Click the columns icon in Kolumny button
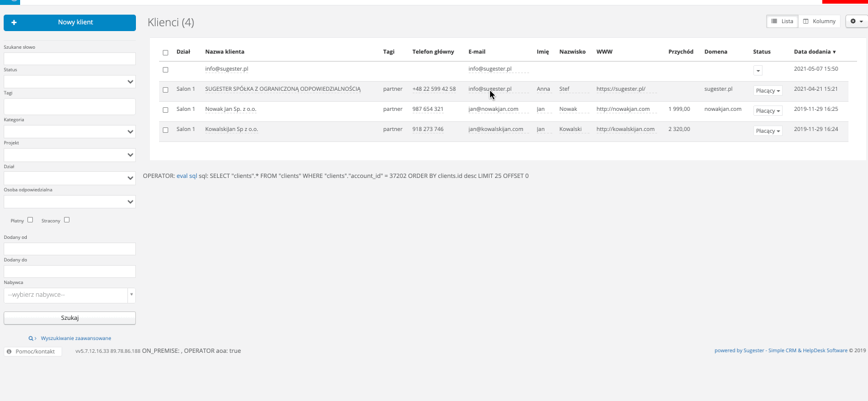The width and height of the screenshot is (868, 401). [x=806, y=21]
